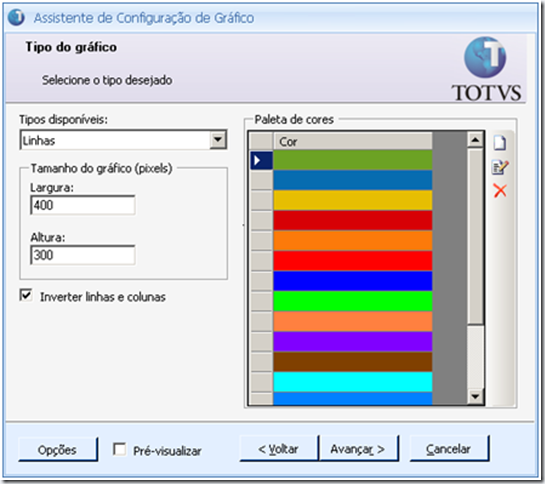Image resolution: width=545 pixels, height=484 pixels.
Task: Select the purple color swatch
Action: [x=352, y=341]
